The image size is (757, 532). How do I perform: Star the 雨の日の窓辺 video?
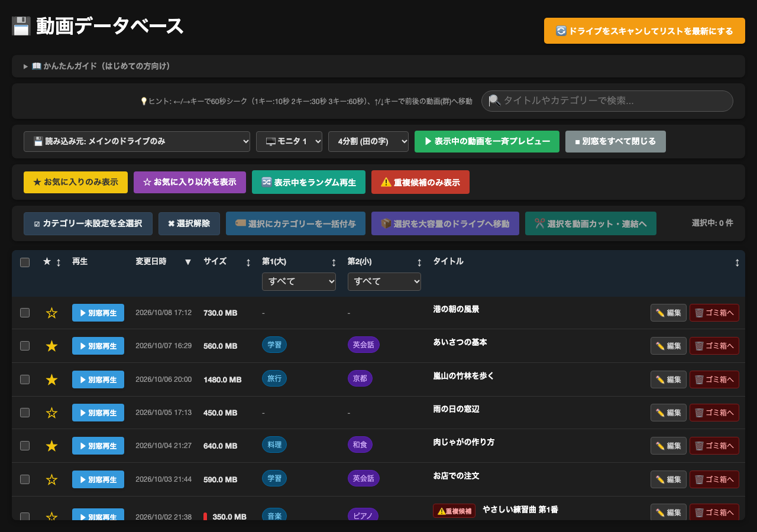point(51,413)
